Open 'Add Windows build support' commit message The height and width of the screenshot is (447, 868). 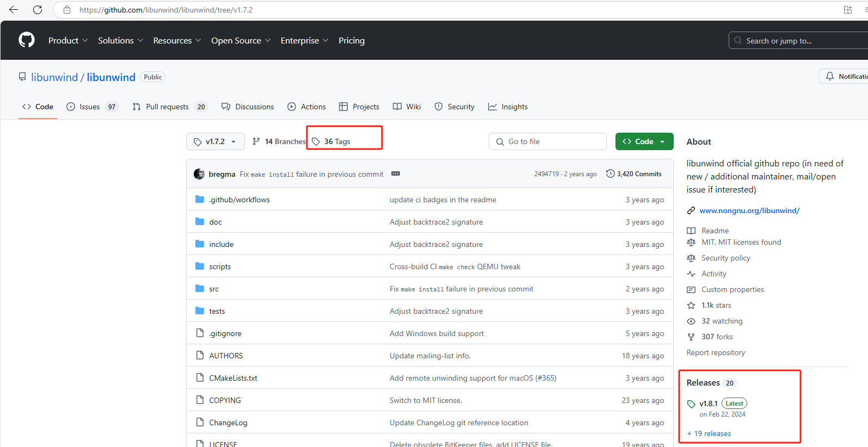436,333
